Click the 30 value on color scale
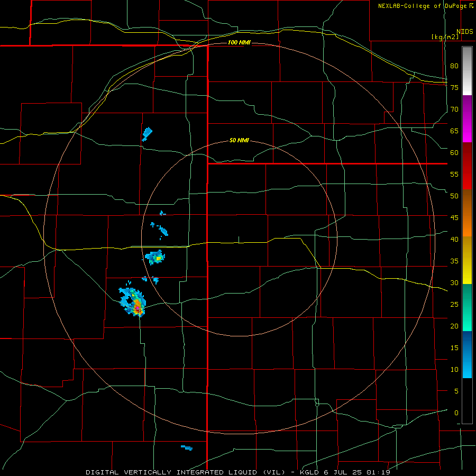 pos(454,282)
